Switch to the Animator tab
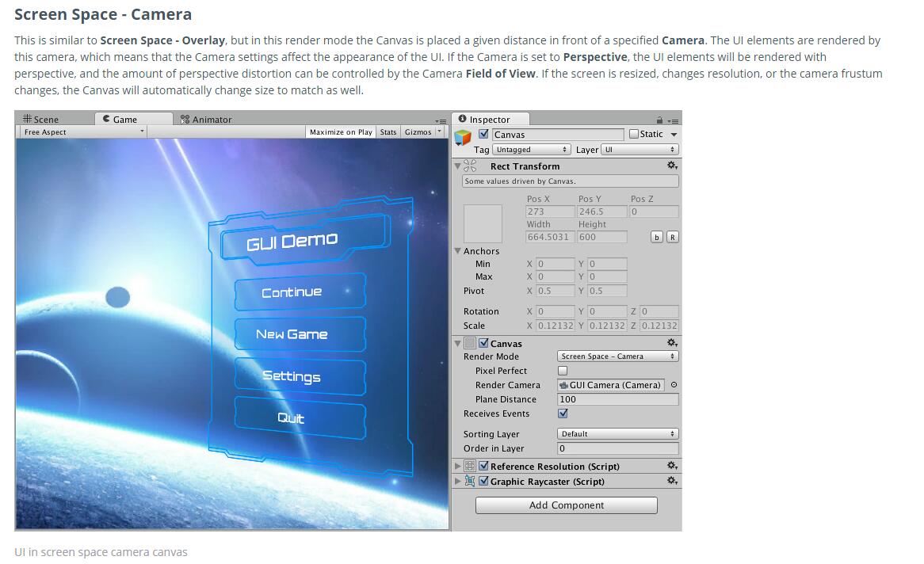Image resolution: width=924 pixels, height=564 pixels. pyautogui.click(x=206, y=119)
